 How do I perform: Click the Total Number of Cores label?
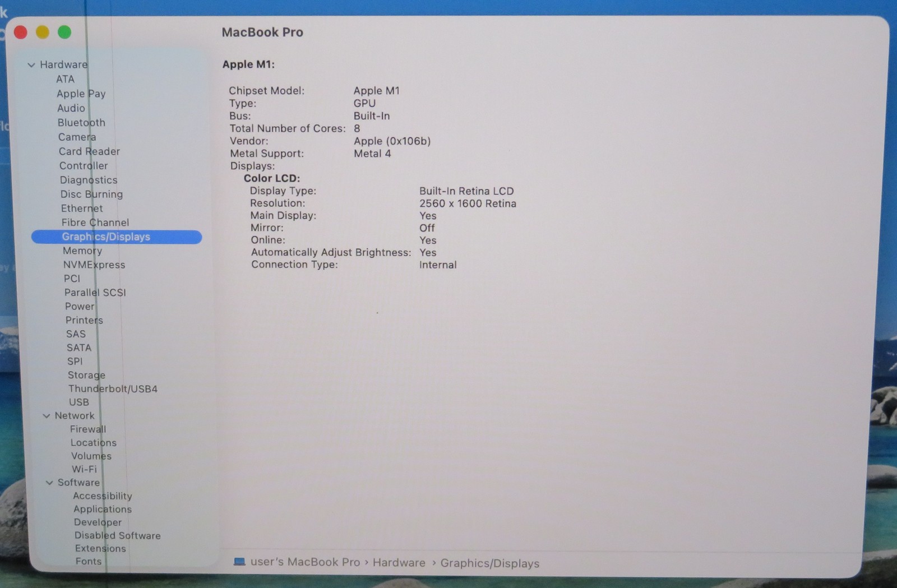pyautogui.click(x=288, y=128)
